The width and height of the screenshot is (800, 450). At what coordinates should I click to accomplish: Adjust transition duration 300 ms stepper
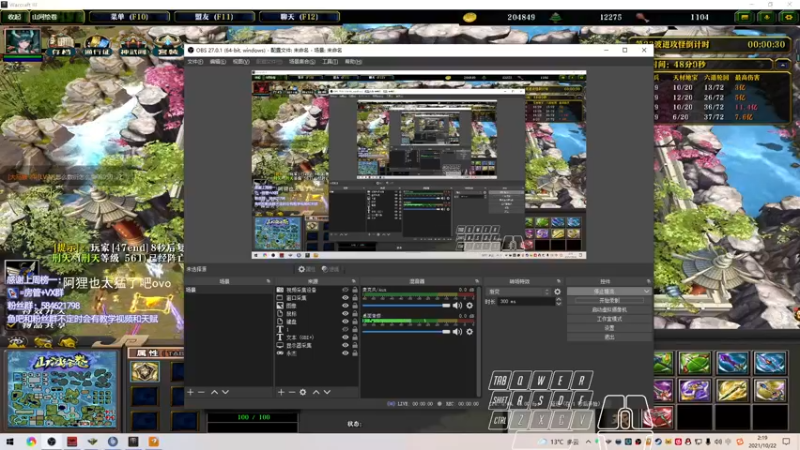tap(558, 302)
